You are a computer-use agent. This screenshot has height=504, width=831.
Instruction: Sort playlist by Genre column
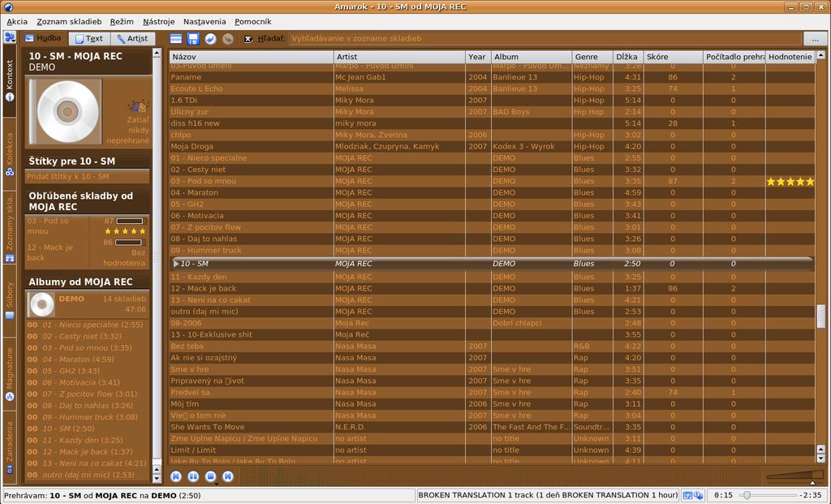point(592,57)
